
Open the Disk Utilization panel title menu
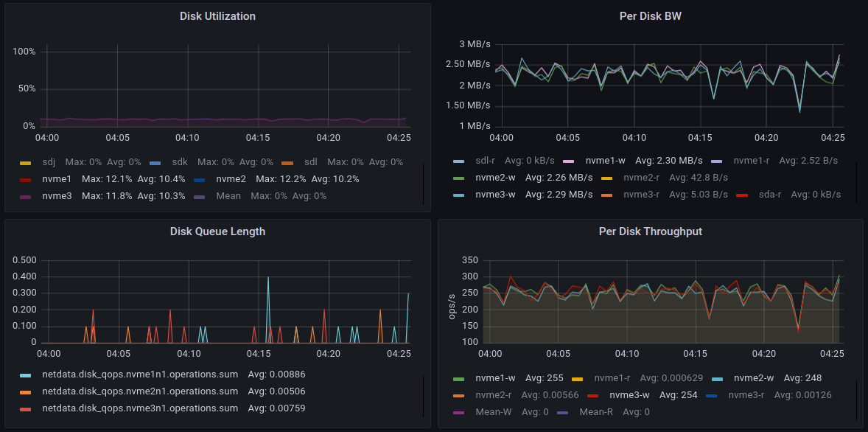pos(217,16)
